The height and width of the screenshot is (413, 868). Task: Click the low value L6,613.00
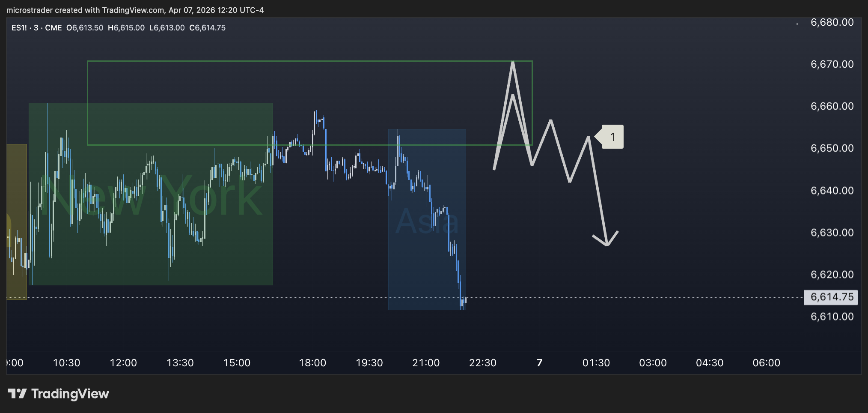(167, 28)
